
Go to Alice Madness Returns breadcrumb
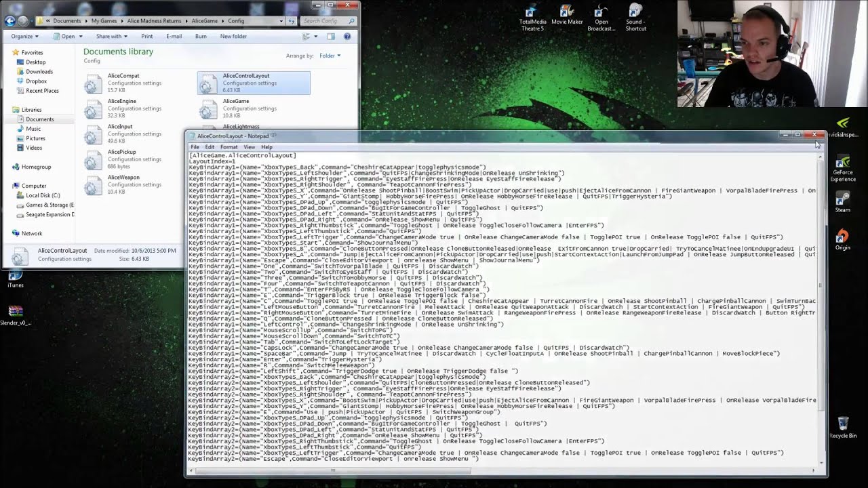click(155, 21)
